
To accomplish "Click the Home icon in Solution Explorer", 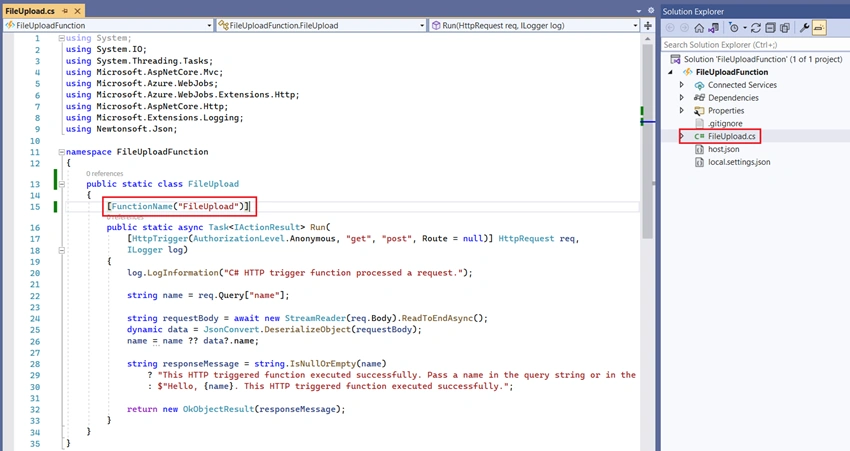I will [699, 28].
